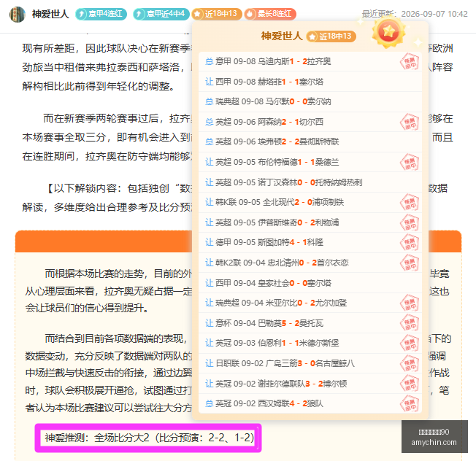Open 英超 09-05 诺丁汉森林 vs 托特纳姆热刺 record
The image size is (476, 461).
coord(310,182)
